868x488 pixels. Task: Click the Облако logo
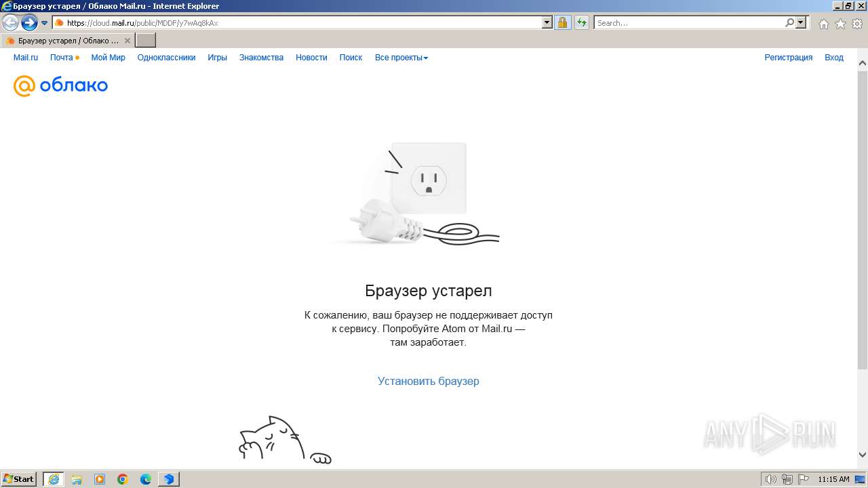(60, 85)
